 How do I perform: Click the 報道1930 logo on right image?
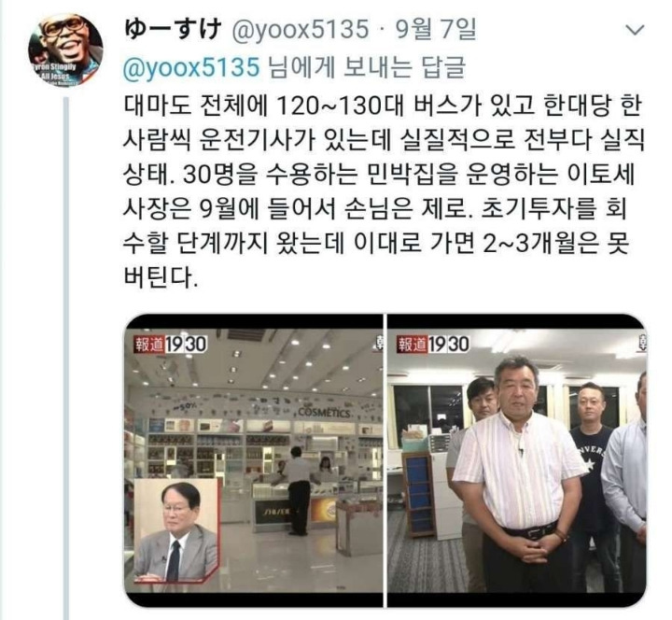(x=433, y=344)
